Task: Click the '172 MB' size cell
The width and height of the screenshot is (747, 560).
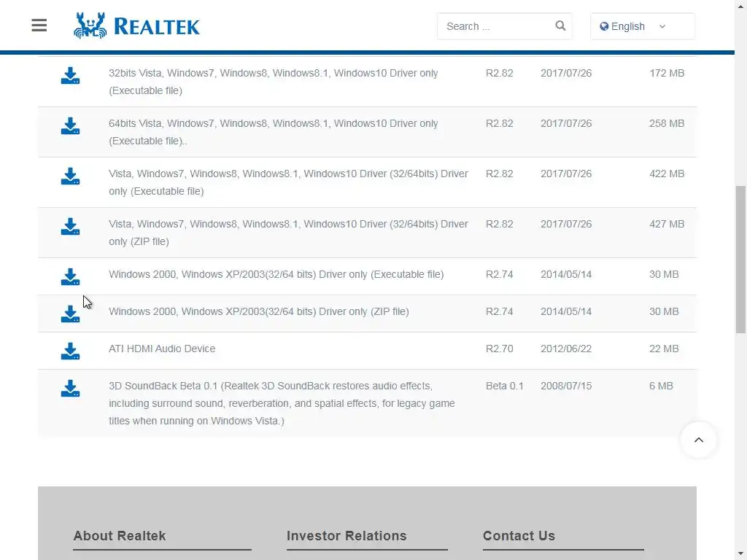Action: (667, 73)
